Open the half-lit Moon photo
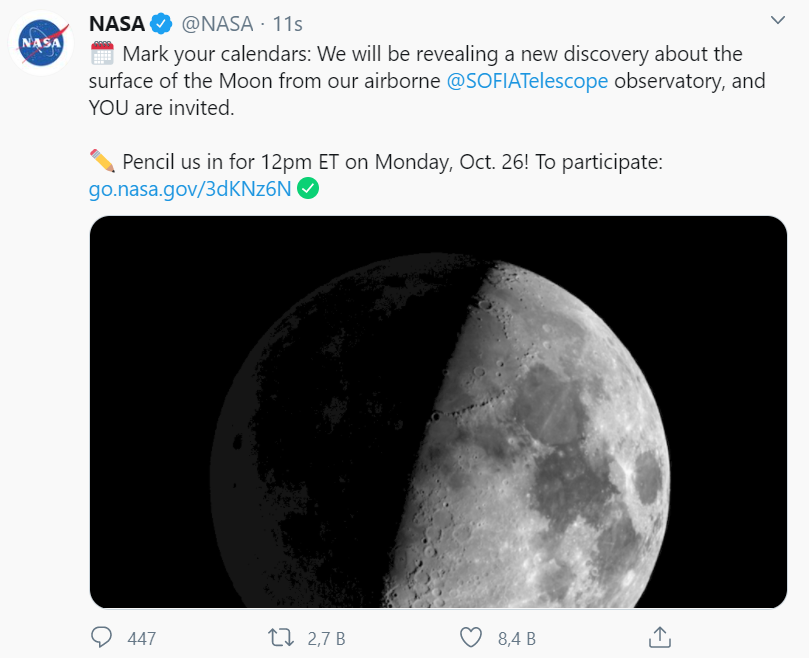 coord(438,411)
